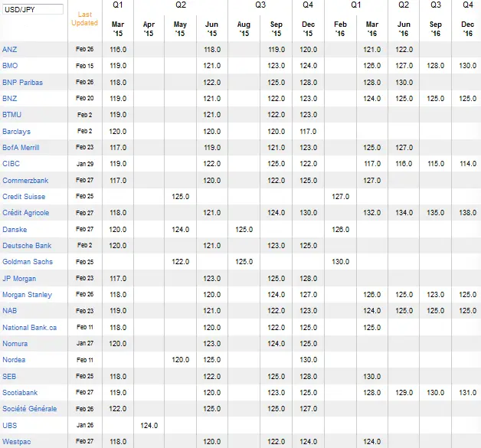Click the Last Updated column header
The width and height of the screenshot is (481, 448).
tap(85, 18)
